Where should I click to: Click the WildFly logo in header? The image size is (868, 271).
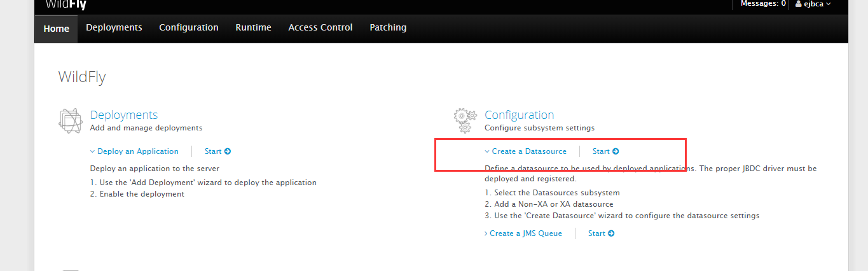point(66,5)
